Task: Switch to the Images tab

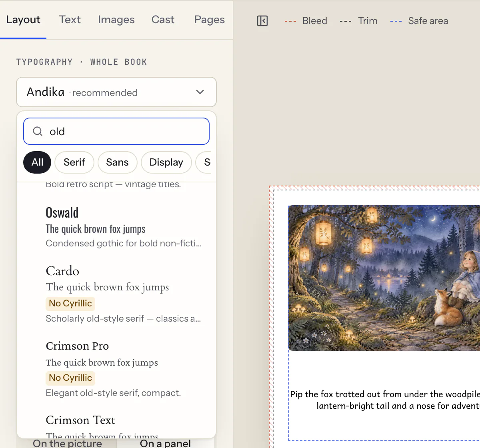Action: coord(116,20)
